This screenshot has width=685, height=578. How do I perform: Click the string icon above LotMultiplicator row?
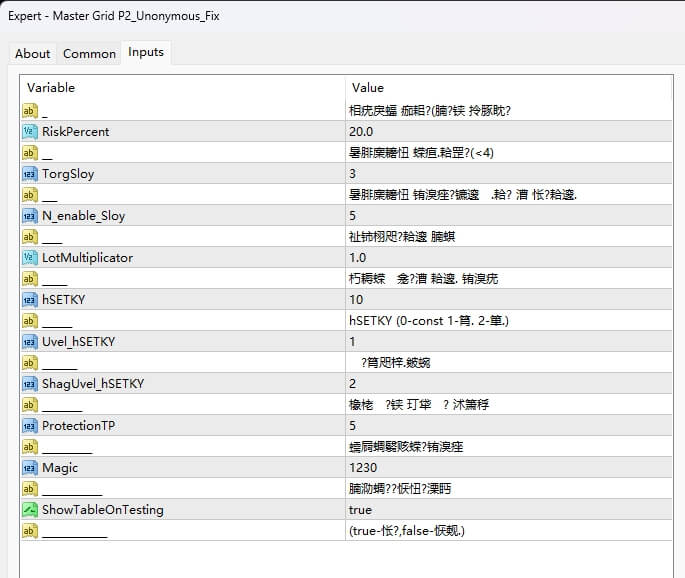click(x=30, y=236)
